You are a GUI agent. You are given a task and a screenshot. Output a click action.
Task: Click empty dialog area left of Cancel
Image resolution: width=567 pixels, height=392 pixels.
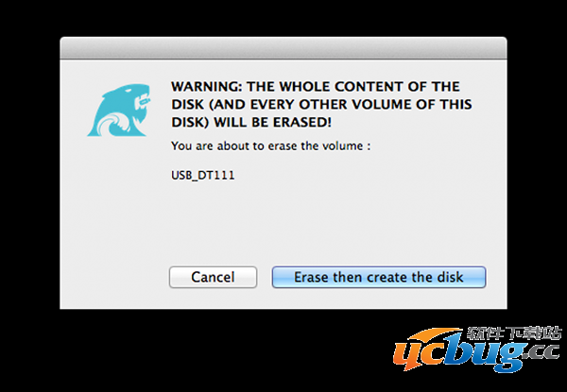click(x=113, y=278)
